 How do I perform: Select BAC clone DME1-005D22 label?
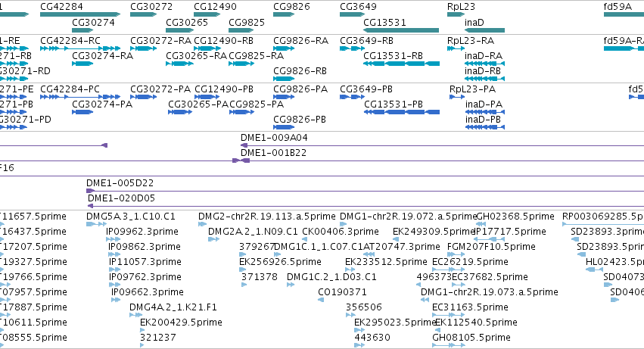coord(120,183)
